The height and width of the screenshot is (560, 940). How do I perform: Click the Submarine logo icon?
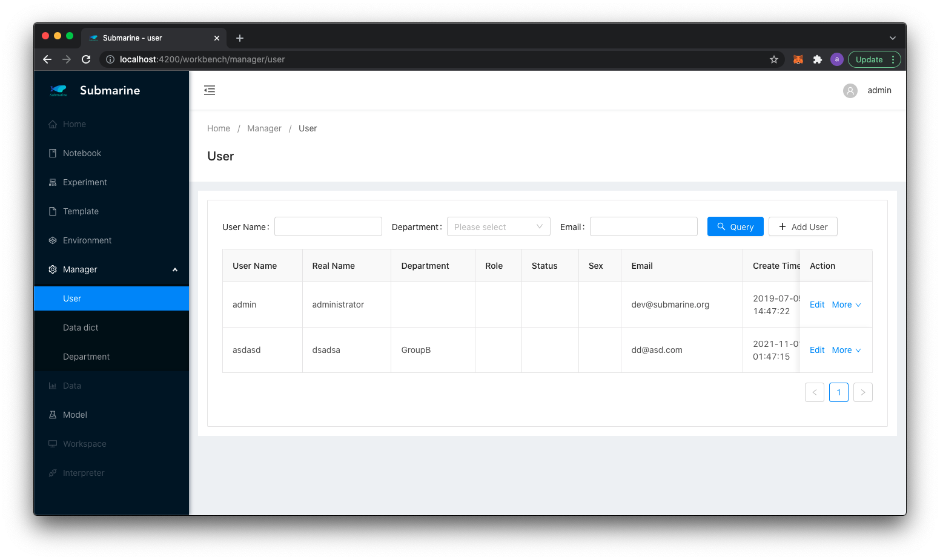point(59,90)
